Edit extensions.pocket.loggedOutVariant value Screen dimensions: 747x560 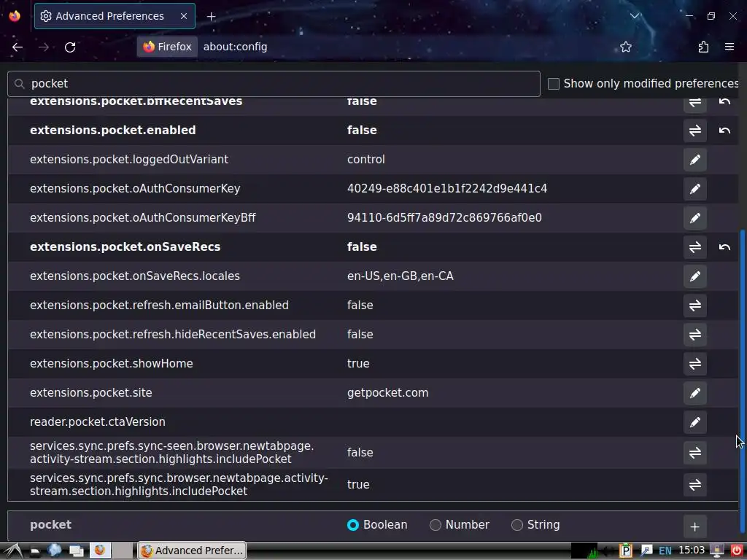694,160
